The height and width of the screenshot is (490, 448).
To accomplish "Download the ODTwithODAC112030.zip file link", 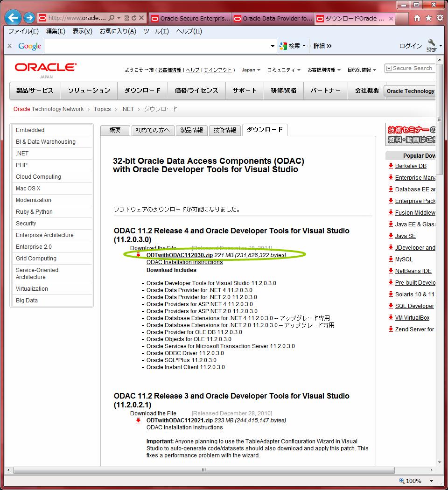I will pos(179,255).
